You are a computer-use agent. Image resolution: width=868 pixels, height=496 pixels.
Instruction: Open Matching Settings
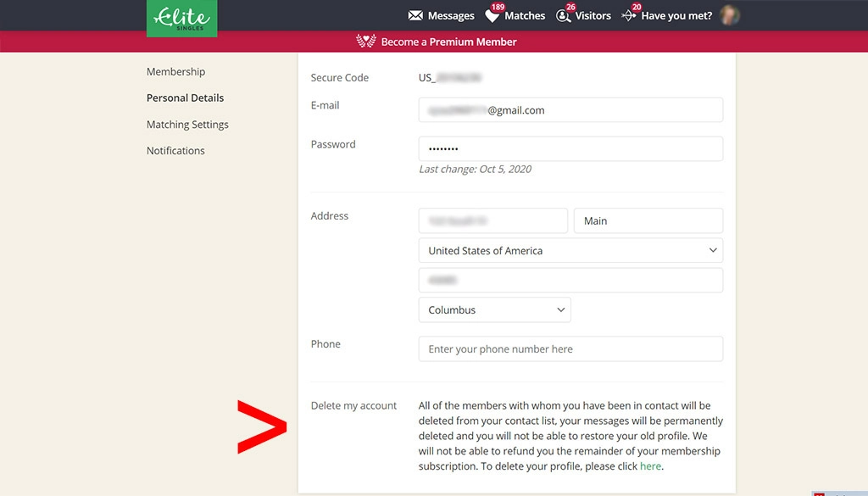click(187, 124)
